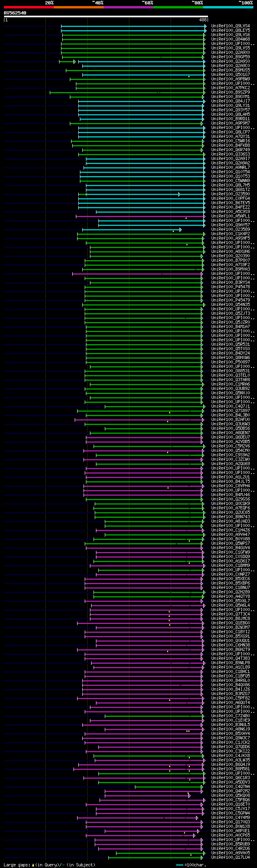This screenshot has height=868, width=257.
Task: Select label UniRef100_C4Y4M9
Action: pyautogui.click(x=230, y=818)
